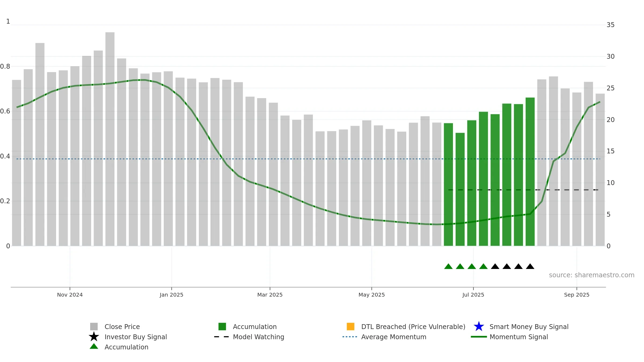Image resolution: width=644 pixels, height=362 pixels.
Task: Click the orange DTL Breached legend swatch
Action: point(350,327)
